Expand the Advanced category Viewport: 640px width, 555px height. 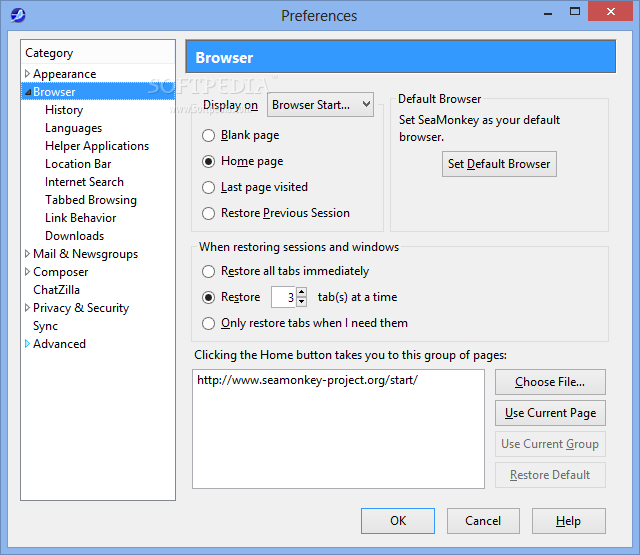click(27, 344)
